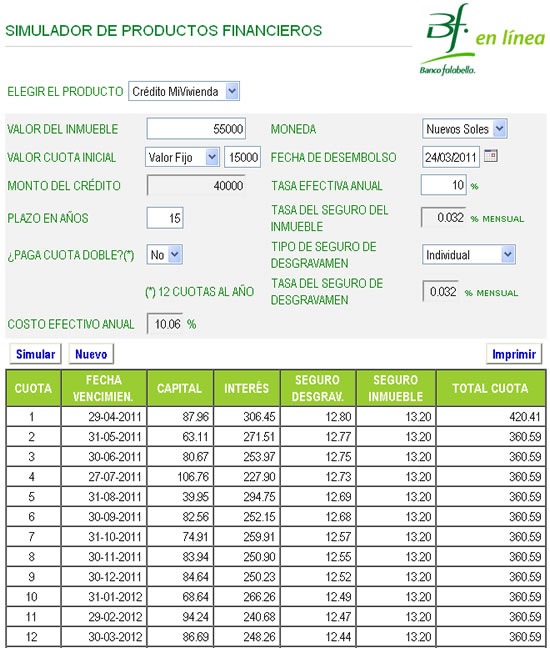Image resolution: width=550 pixels, height=648 pixels.
Task: Click the TOTAL CUOTA column header
Action: (490, 388)
